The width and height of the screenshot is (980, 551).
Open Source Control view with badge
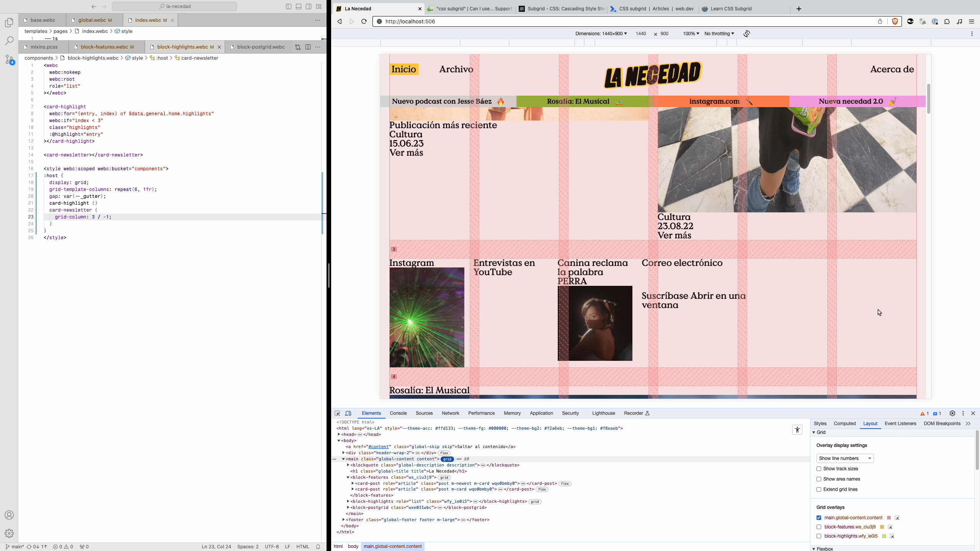coord(9,60)
